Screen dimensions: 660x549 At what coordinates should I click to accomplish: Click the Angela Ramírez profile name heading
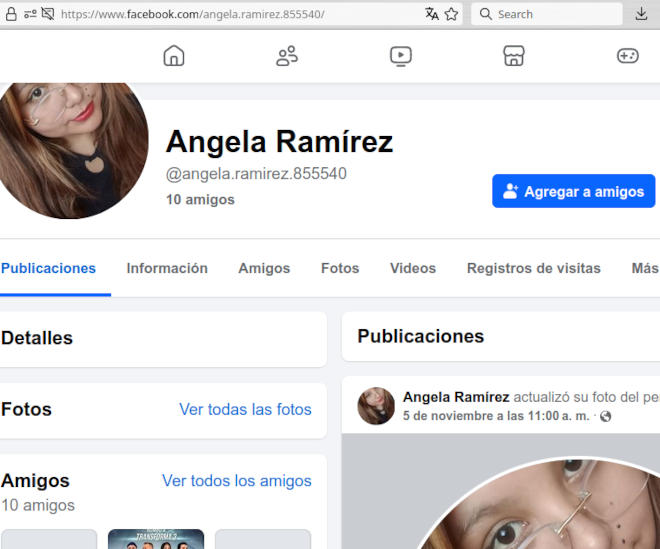[279, 142]
